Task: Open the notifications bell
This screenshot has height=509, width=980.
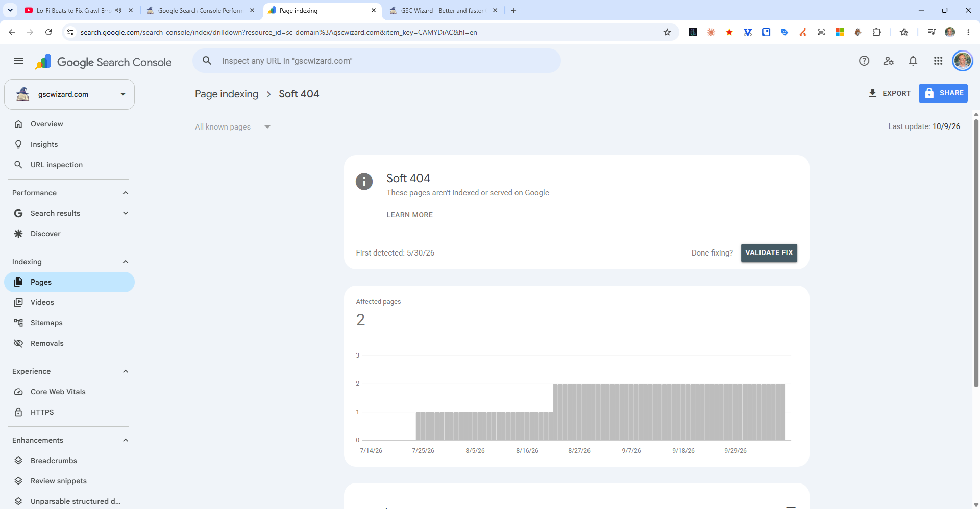Action: pos(913,61)
